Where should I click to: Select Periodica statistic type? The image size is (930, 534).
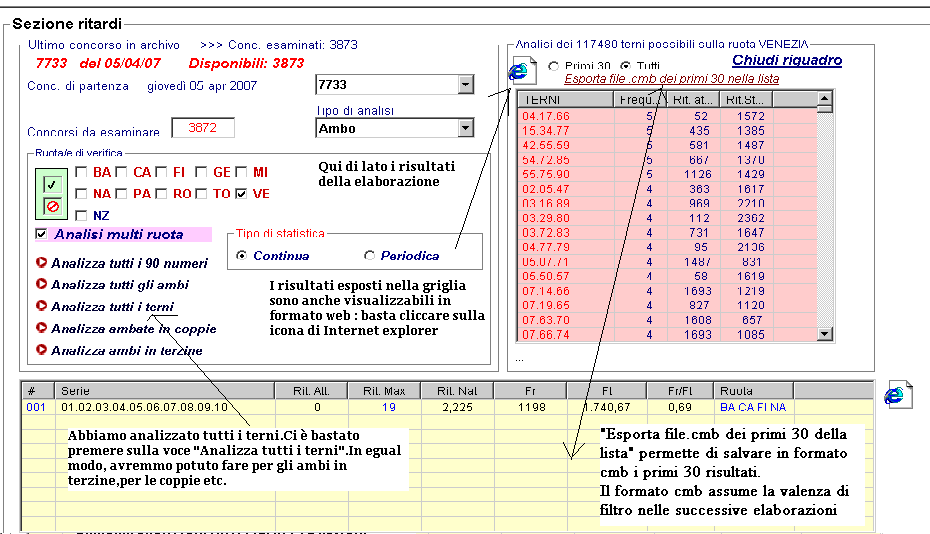[x=370, y=255]
